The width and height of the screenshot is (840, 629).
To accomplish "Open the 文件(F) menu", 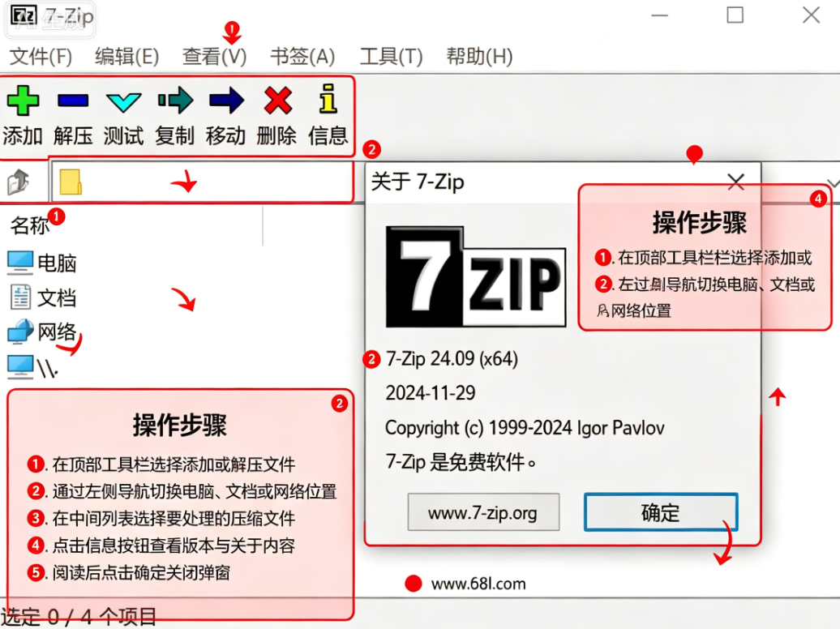I will pos(41,56).
